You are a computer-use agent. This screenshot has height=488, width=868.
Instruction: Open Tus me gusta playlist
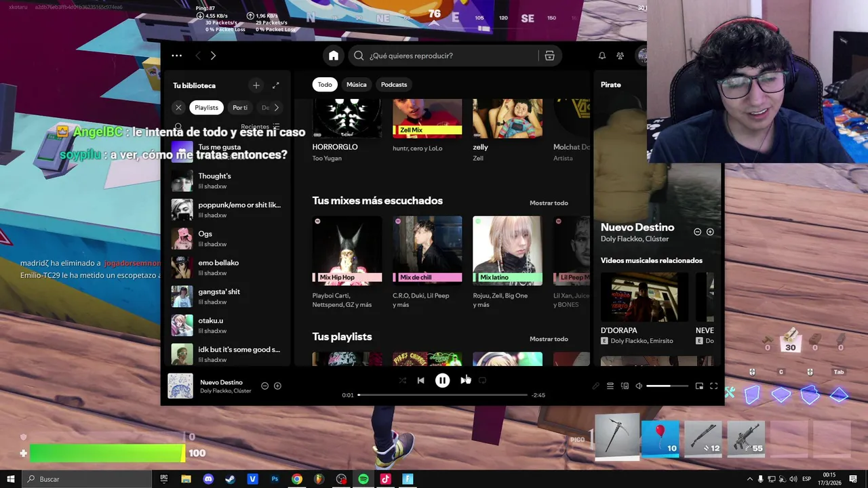226,151
